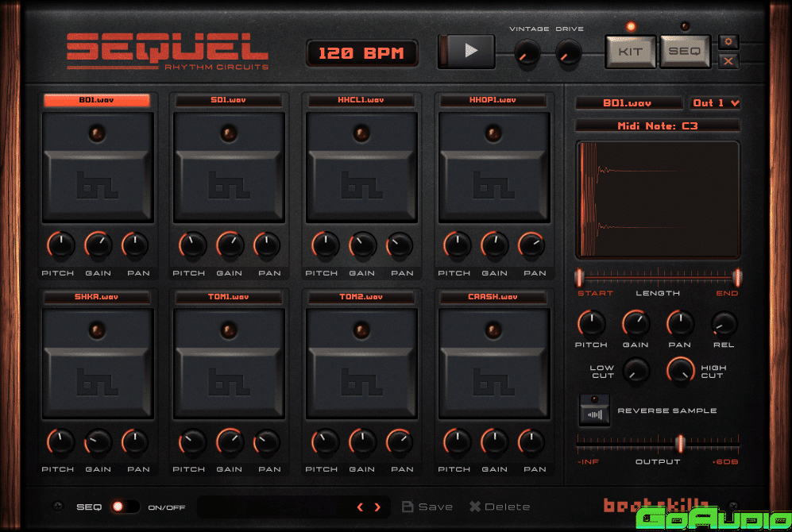Select the SHKR.wav pad name label

pyautogui.click(x=96, y=297)
